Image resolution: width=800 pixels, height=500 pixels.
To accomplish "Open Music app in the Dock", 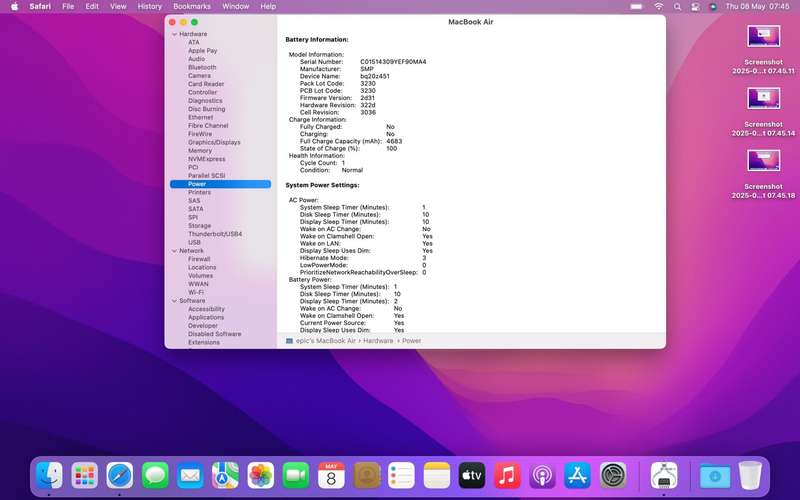I will click(x=507, y=476).
